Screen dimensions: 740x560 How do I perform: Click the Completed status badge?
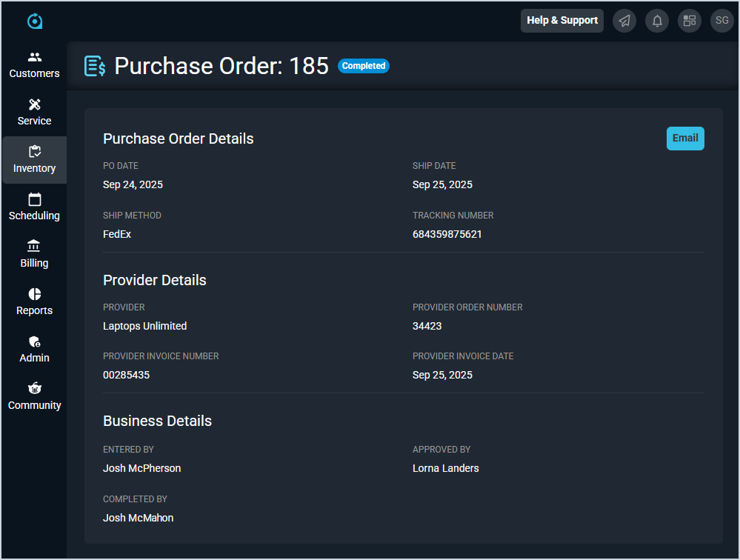click(x=364, y=66)
